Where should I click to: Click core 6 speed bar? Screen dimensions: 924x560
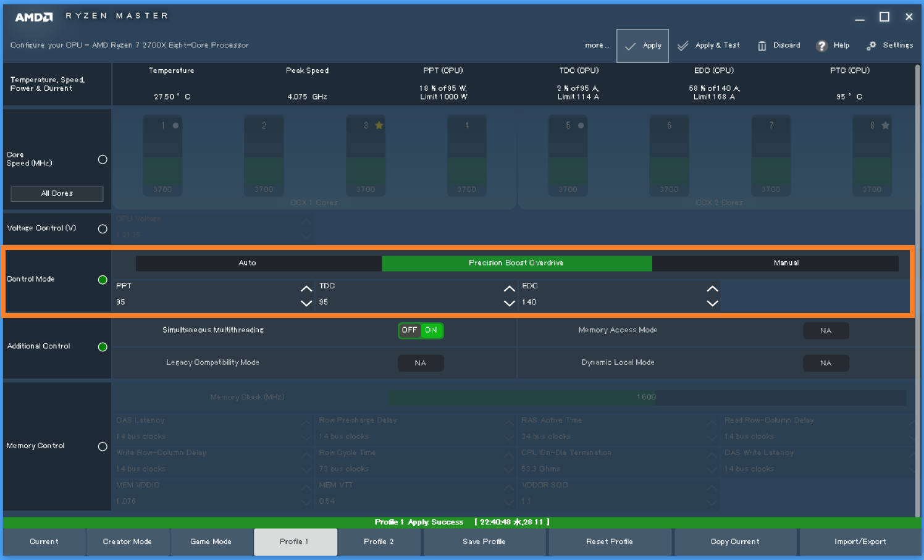[669, 156]
